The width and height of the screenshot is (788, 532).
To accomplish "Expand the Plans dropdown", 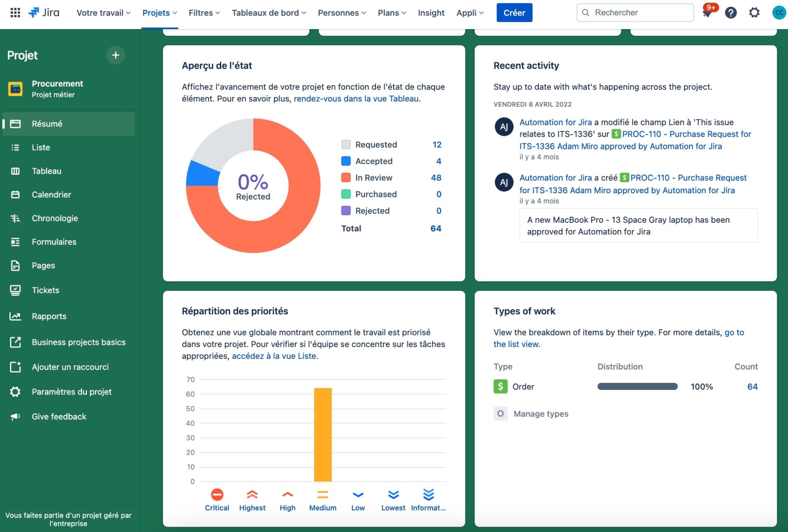I will 392,13.
